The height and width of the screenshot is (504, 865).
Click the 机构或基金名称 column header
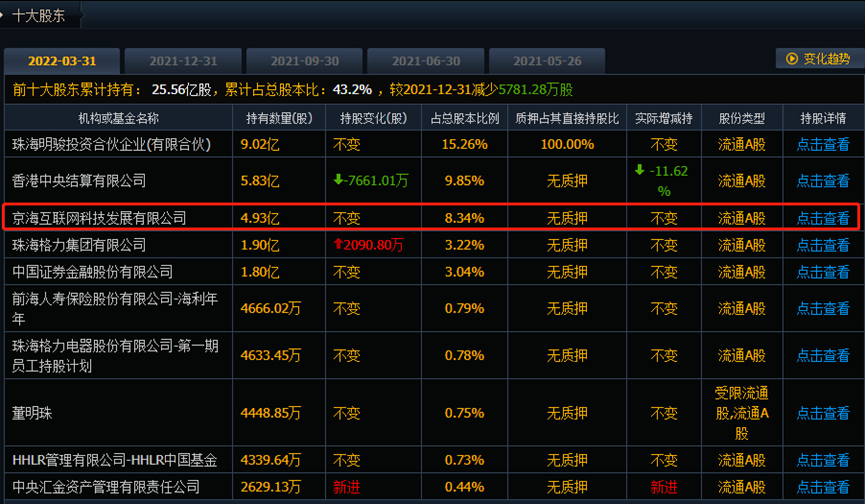[119, 118]
